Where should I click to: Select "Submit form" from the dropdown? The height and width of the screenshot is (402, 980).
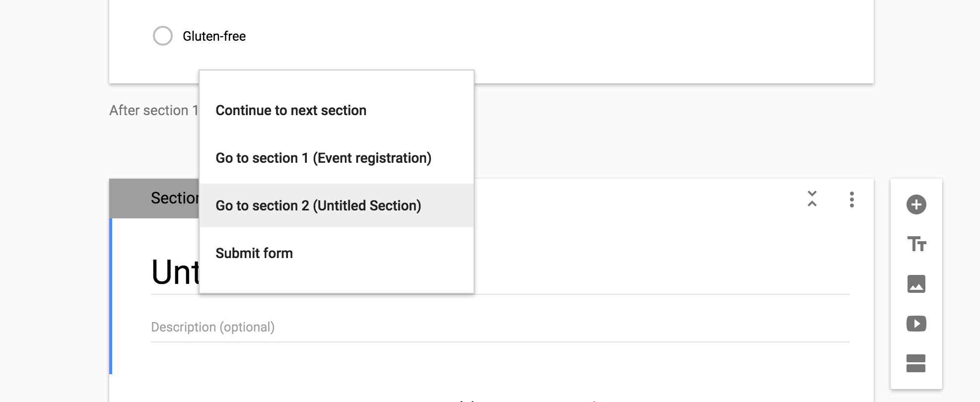point(254,253)
